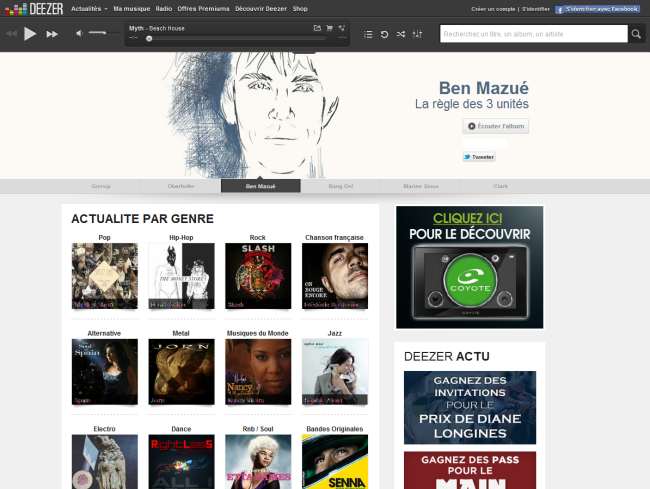The height and width of the screenshot is (489, 650).
Task: Click the Jazz genre label
Action: pos(335,333)
